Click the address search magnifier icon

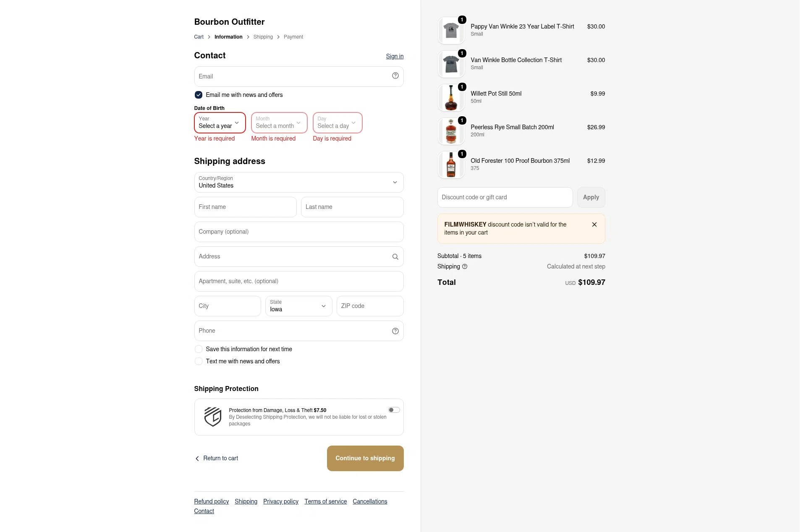tap(395, 257)
